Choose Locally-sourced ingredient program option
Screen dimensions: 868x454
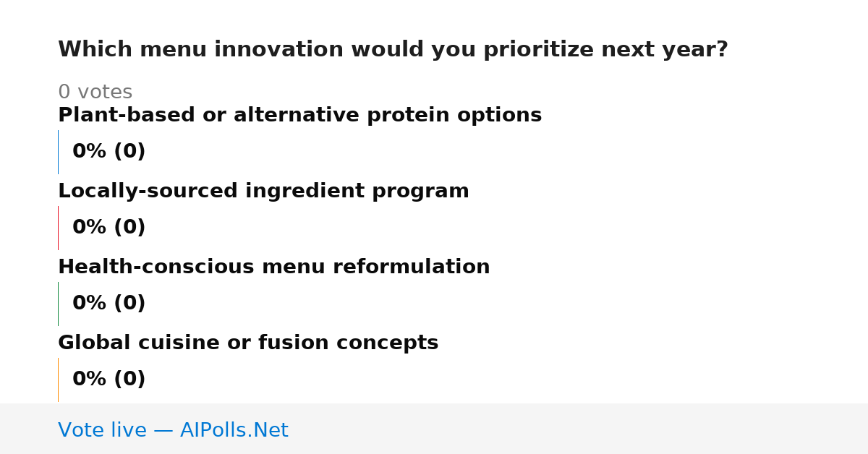(263, 191)
